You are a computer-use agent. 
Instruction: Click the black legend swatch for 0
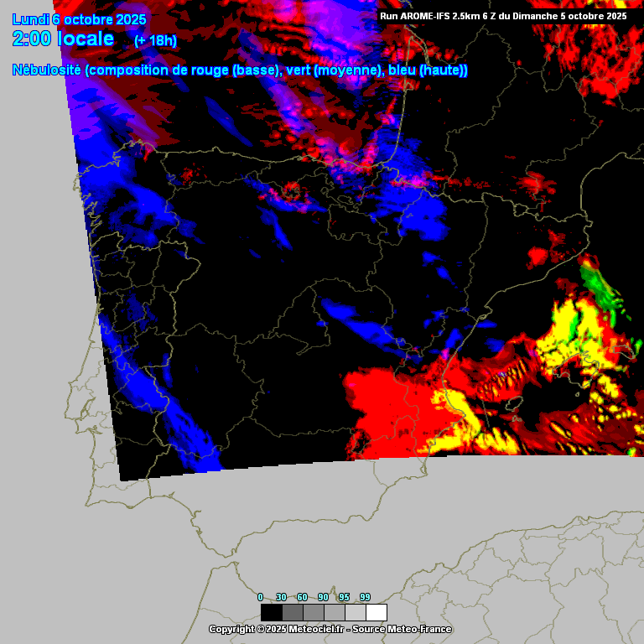pos(271,613)
